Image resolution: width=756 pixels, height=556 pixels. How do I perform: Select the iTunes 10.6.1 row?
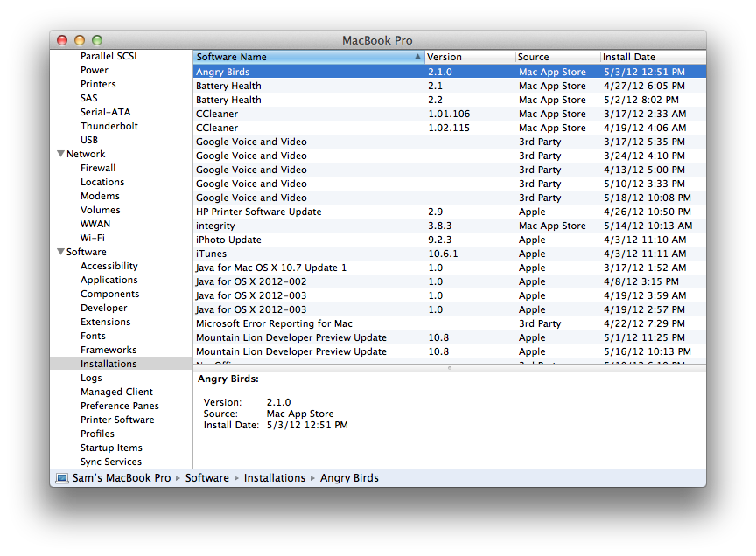pos(450,253)
